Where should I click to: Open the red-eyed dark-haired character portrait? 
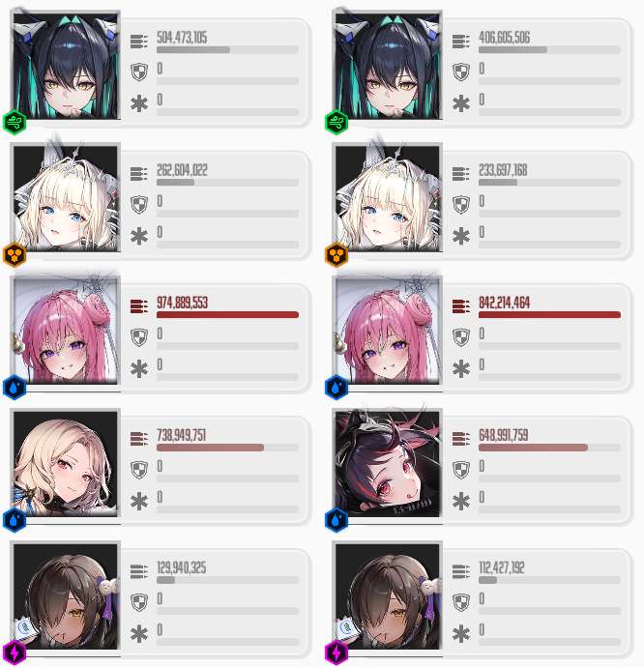[388, 463]
